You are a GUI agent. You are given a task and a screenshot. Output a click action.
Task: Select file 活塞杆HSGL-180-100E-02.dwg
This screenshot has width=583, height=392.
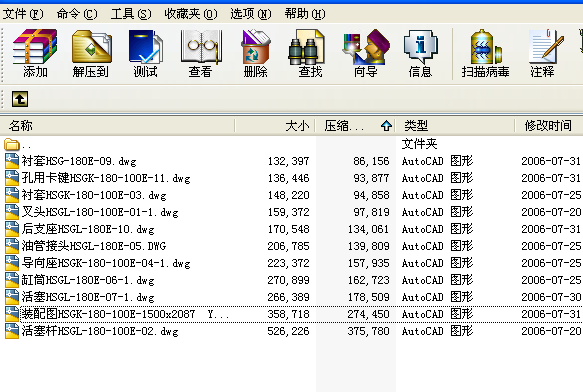pyautogui.click(x=100, y=331)
